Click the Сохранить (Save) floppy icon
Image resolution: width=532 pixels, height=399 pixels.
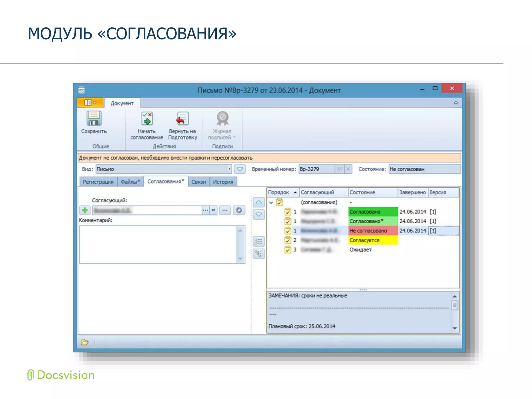(x=94, y=118)
